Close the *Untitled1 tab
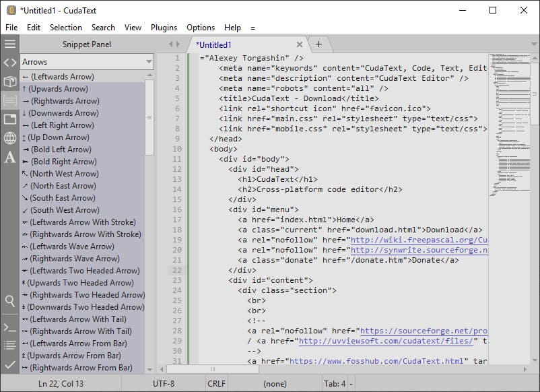This screenshot has width=540, height=392. [x=300, y=44]
